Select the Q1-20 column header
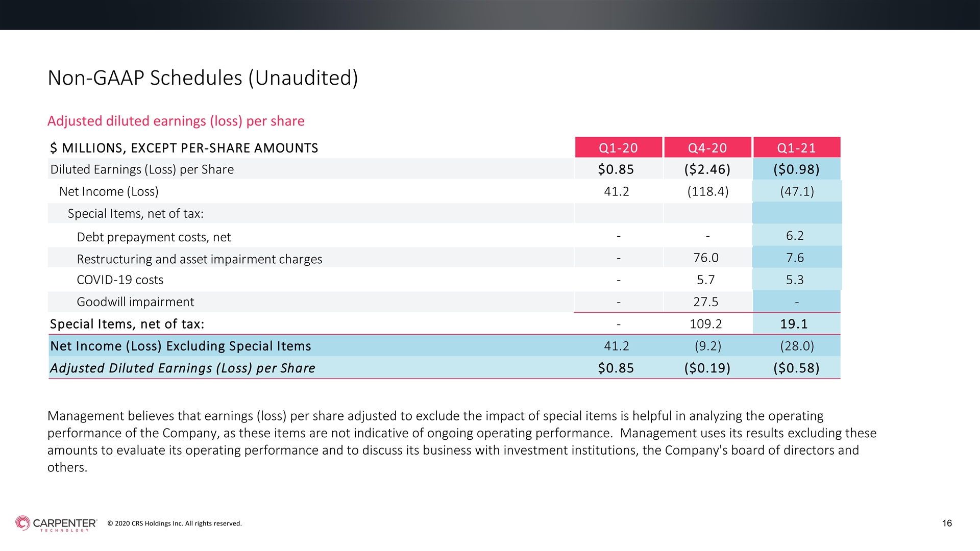 pyautogui.click(x=619, y=147)
